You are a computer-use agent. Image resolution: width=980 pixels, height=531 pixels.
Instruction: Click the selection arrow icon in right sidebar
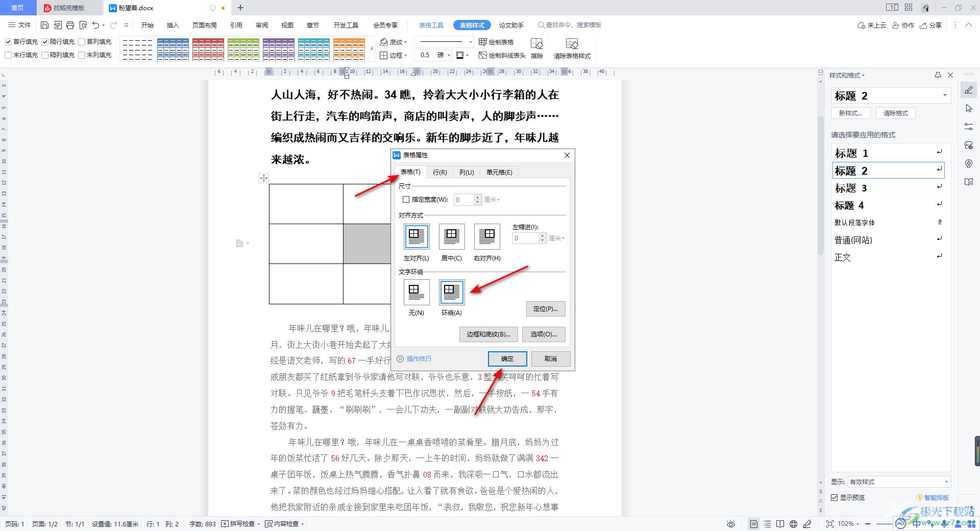[969, 108]
